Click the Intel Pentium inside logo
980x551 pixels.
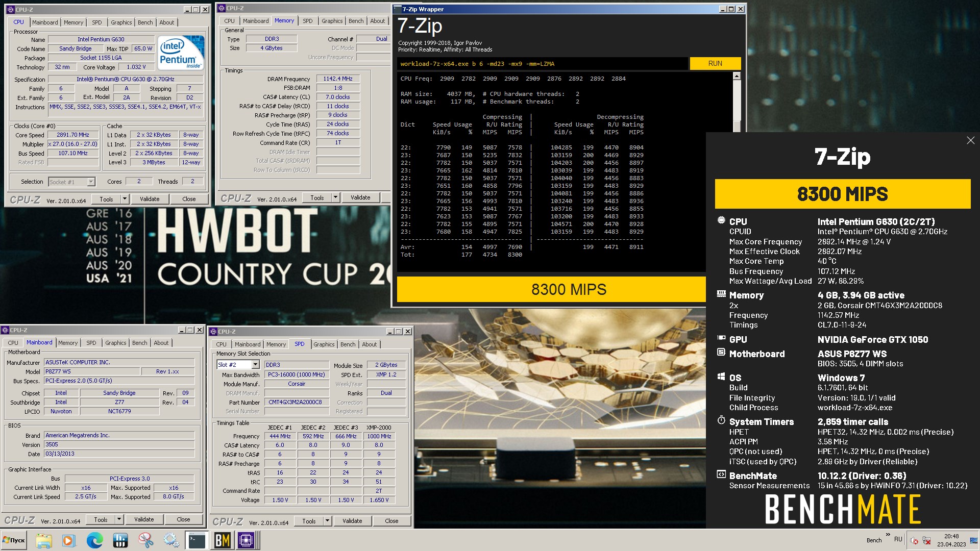(x=180, y=53)
